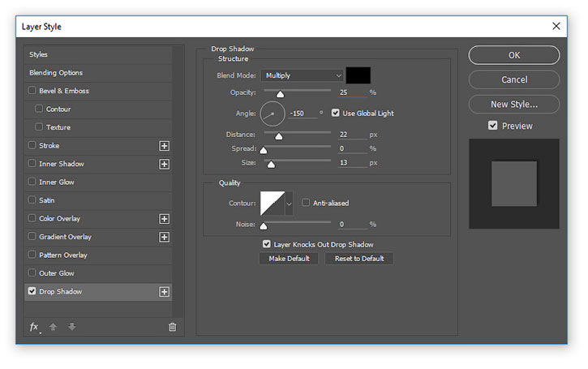Open the Contour picker dropdown arrow
This screenshot has height=369, width=588.
[289, 204]
